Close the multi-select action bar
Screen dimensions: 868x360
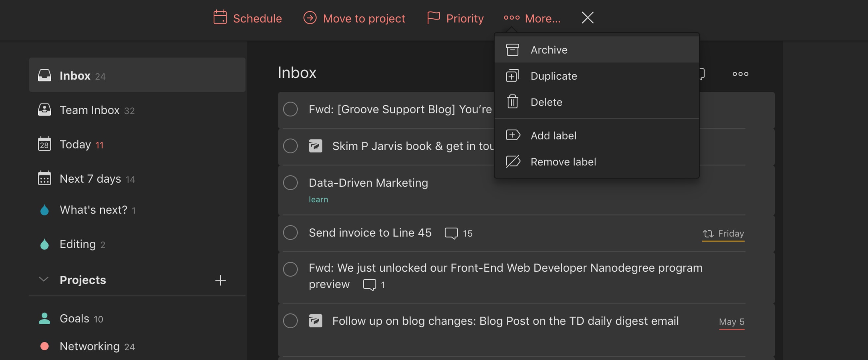[x=587, y=18]
